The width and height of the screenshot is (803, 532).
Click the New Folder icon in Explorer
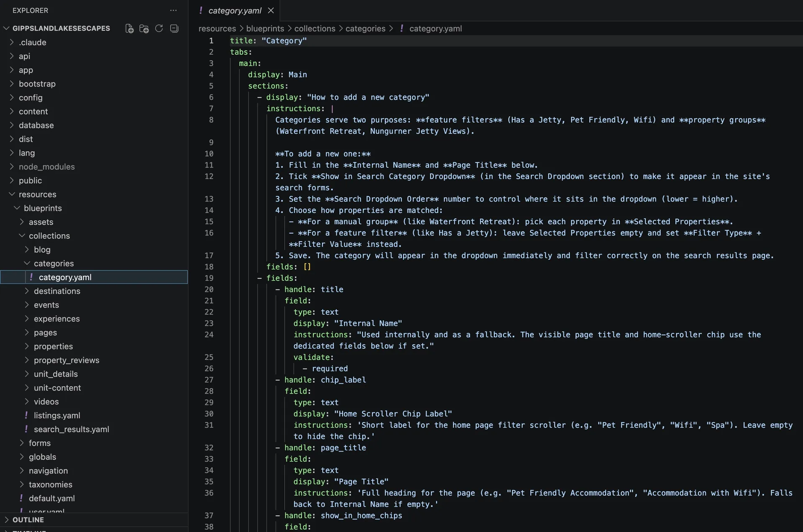coord(144,28)
